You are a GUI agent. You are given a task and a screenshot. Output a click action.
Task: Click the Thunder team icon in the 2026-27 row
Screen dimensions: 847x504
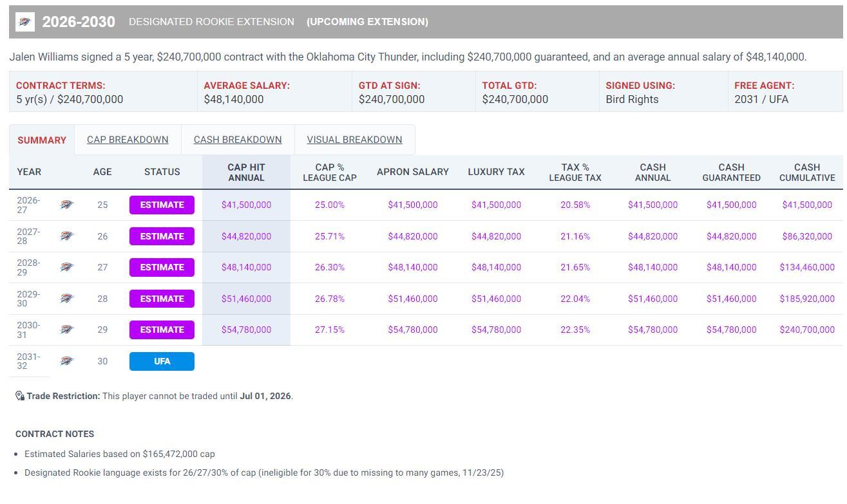click(67, 205)
